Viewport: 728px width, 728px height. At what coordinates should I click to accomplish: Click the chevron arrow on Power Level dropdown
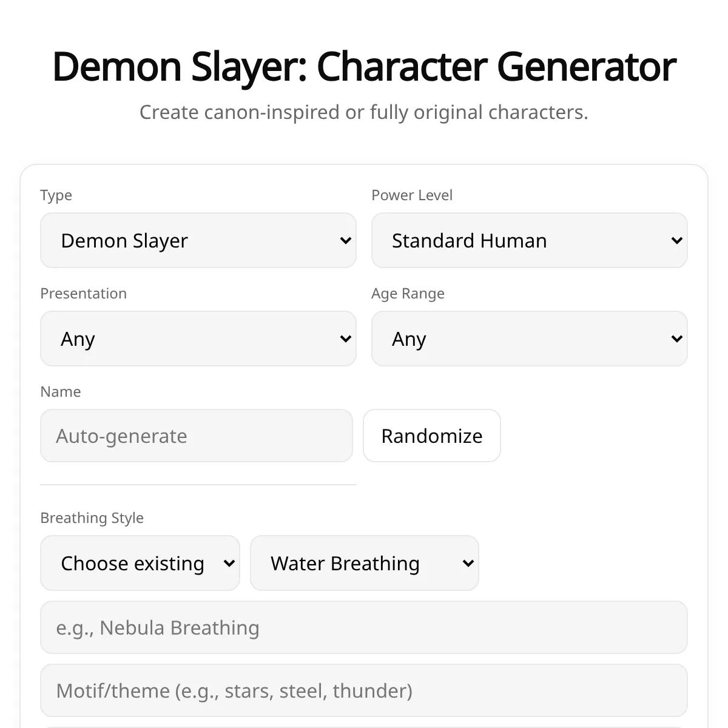point(676,241)
